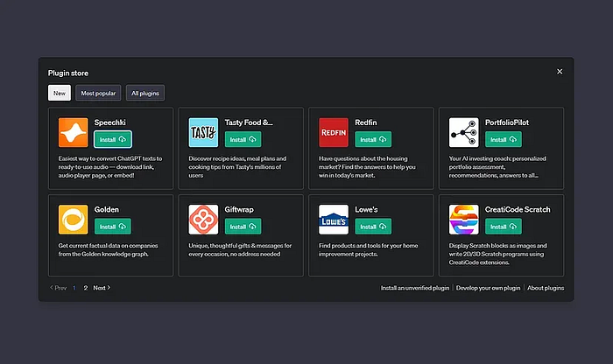This screenshot has height=364, width=613.
Task: Install the Redfin plugin
Action: pyautogui.click(x=373, y=139)
